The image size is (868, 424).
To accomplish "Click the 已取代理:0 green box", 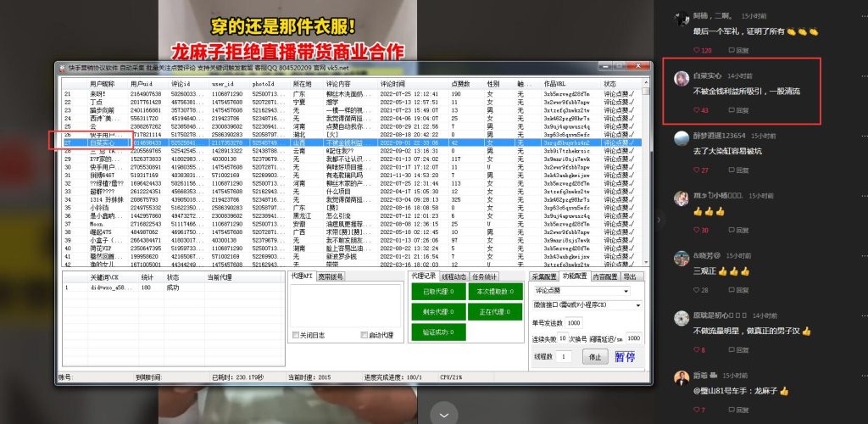I will (x=438, y=292).
